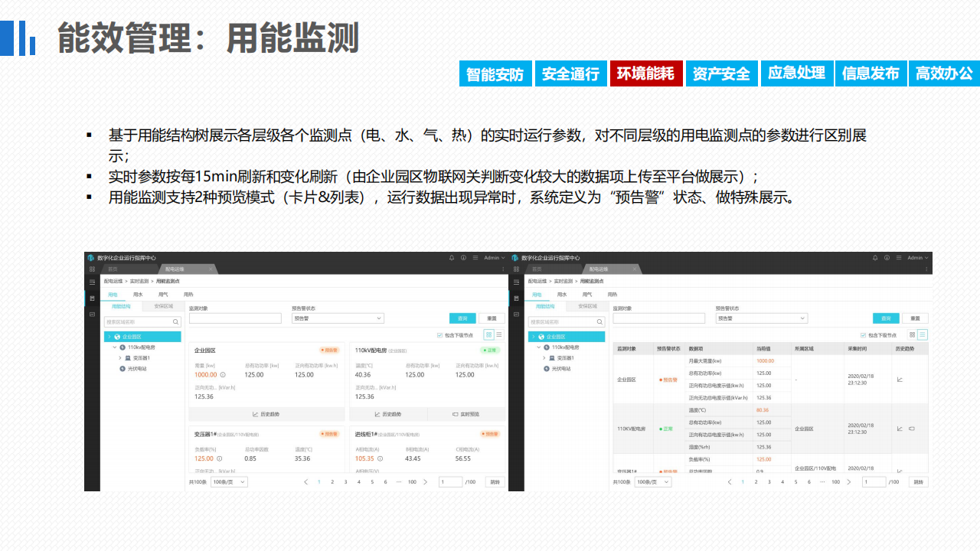Click the third sidebar icon in right screenshot

516,314
